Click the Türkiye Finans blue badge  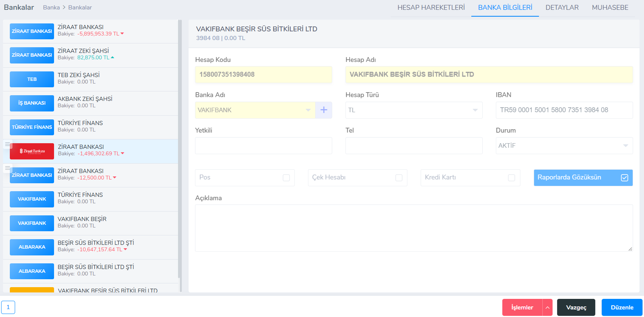tap(32, 127)
